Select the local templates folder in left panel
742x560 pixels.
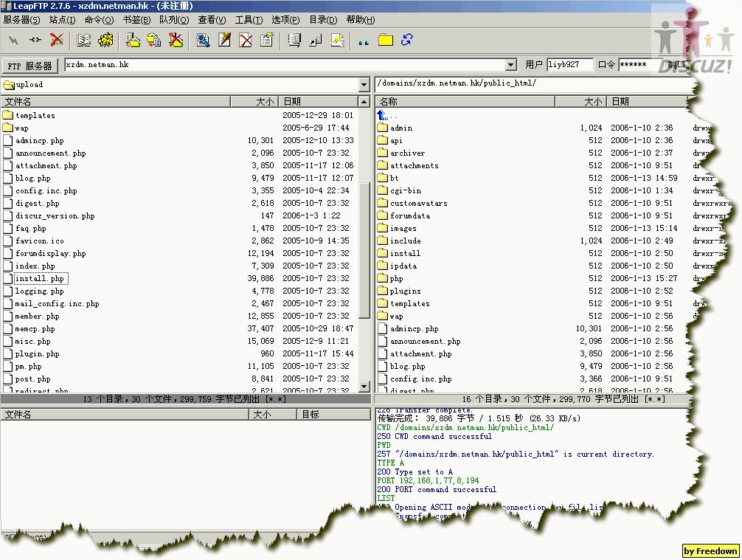tap(35, 116)
